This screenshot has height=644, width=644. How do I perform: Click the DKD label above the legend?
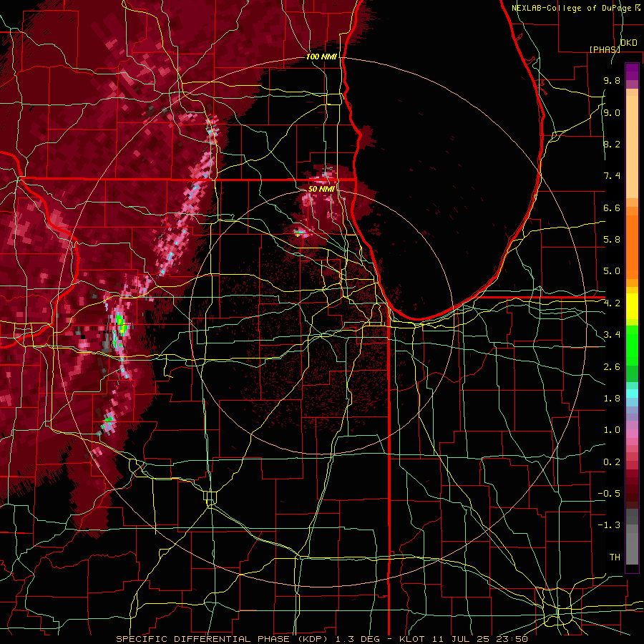tap(628, 43)
